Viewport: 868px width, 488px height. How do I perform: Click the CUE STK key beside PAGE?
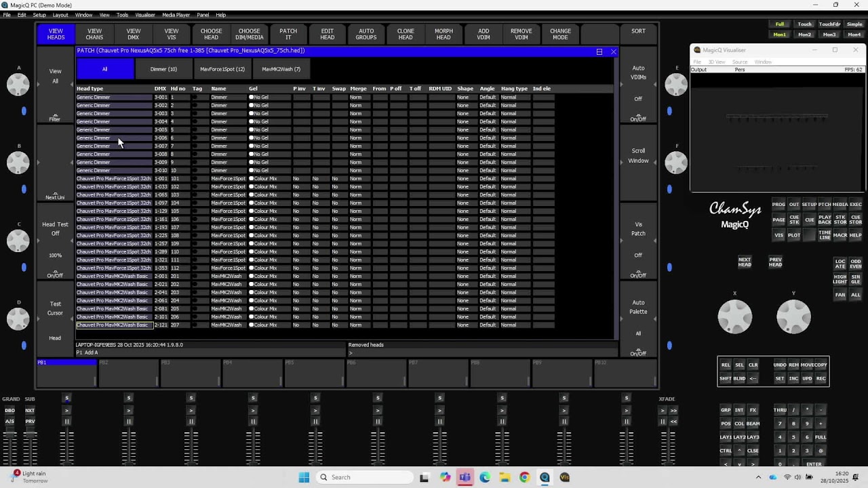(794, 220)
